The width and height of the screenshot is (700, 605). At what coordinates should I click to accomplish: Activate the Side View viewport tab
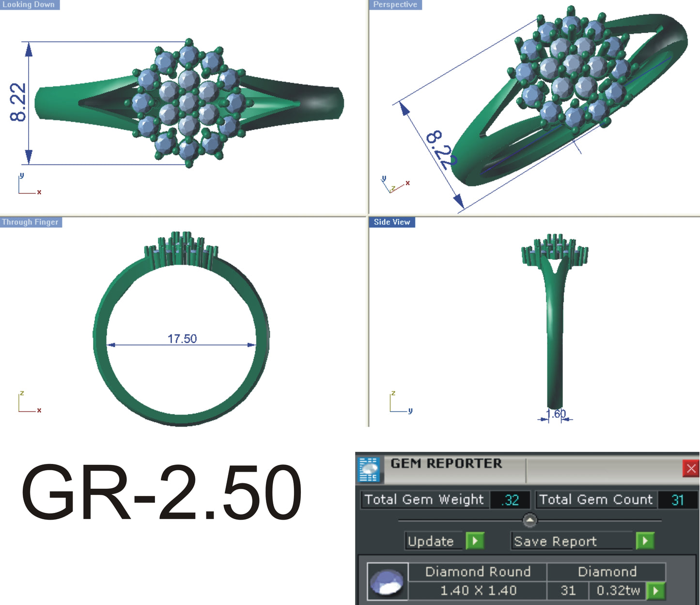coord(392,222)
